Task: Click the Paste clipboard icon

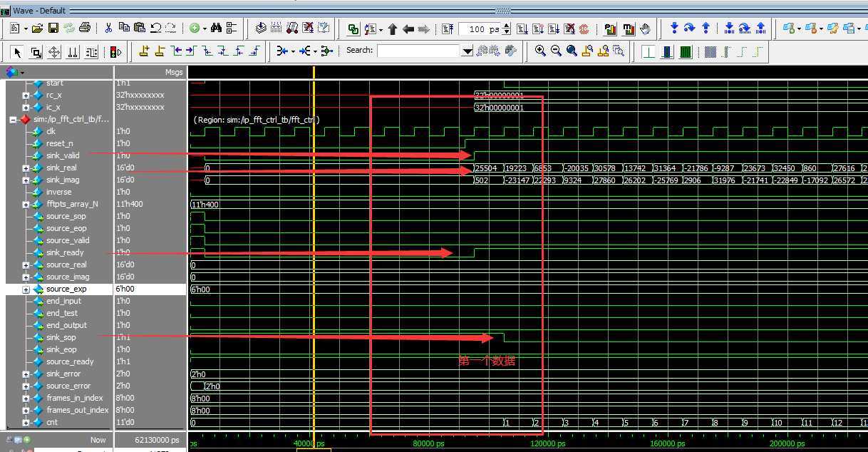Action: pos(140,29)
